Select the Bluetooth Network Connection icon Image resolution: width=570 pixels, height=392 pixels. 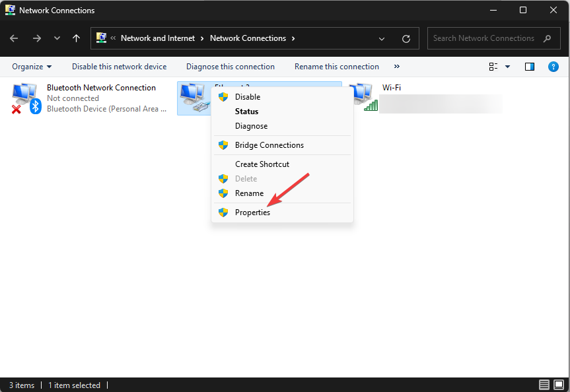pyautogui.click(x=26, y=98)
